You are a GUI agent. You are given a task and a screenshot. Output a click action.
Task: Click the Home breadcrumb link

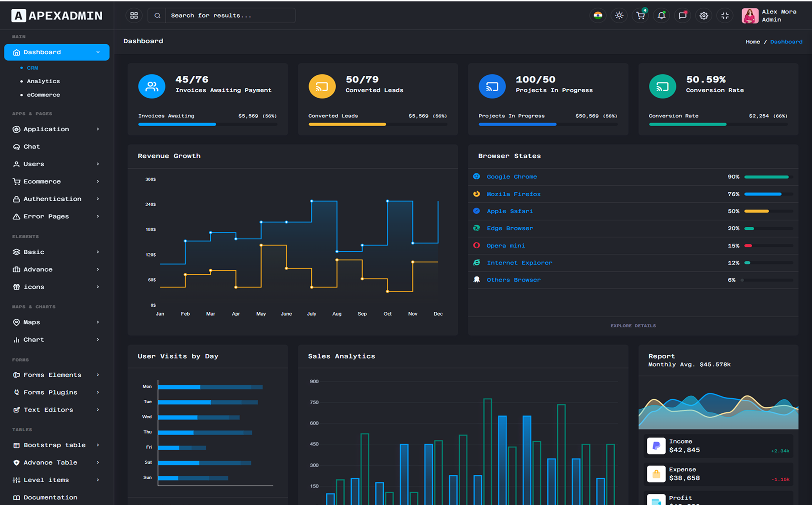753,42
